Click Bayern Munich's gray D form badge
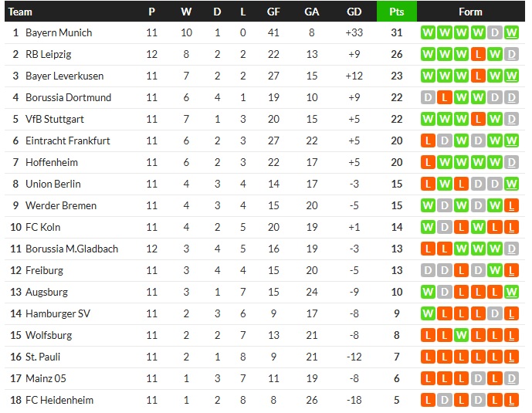Image resolution: width=532 pixels, height=413 pixels. [x=495, y=33]
